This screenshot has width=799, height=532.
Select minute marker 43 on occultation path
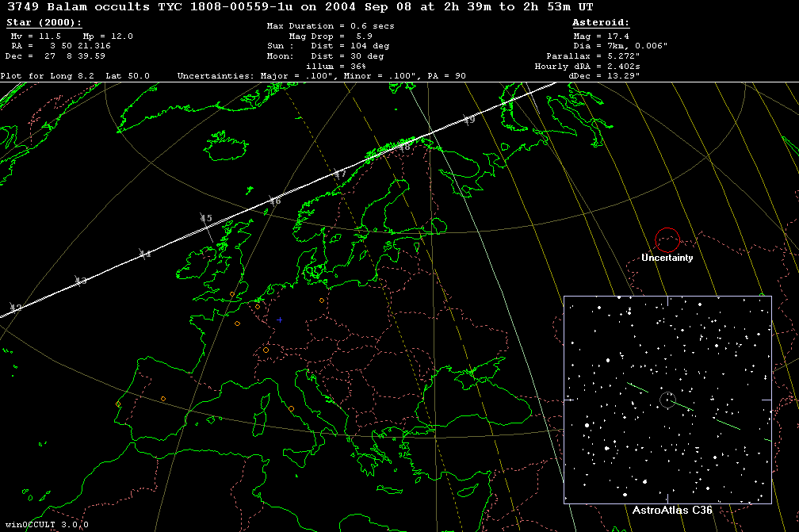click(x=81, y=281)
